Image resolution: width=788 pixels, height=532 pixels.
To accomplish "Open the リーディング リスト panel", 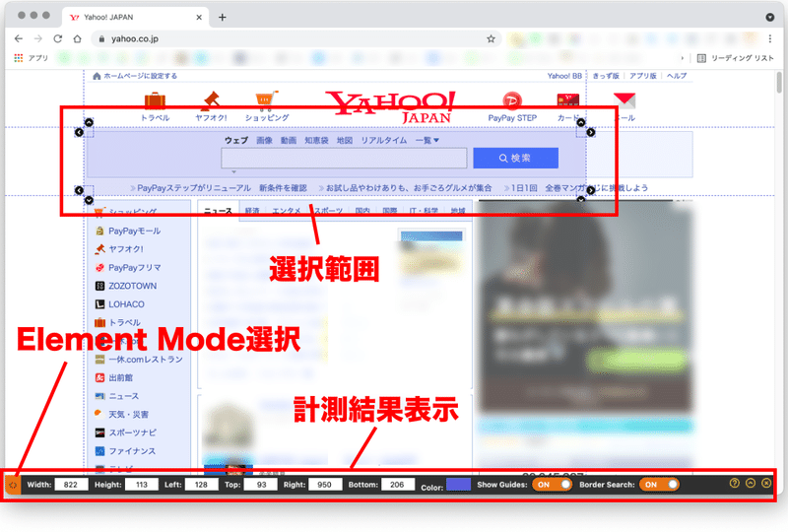I will pos(736,58).
